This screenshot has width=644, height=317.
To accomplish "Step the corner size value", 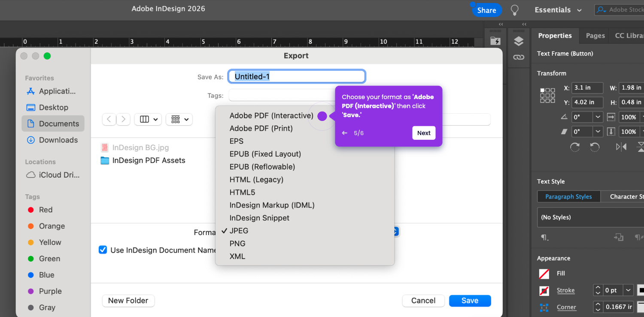I will click(x=598, y=307).
